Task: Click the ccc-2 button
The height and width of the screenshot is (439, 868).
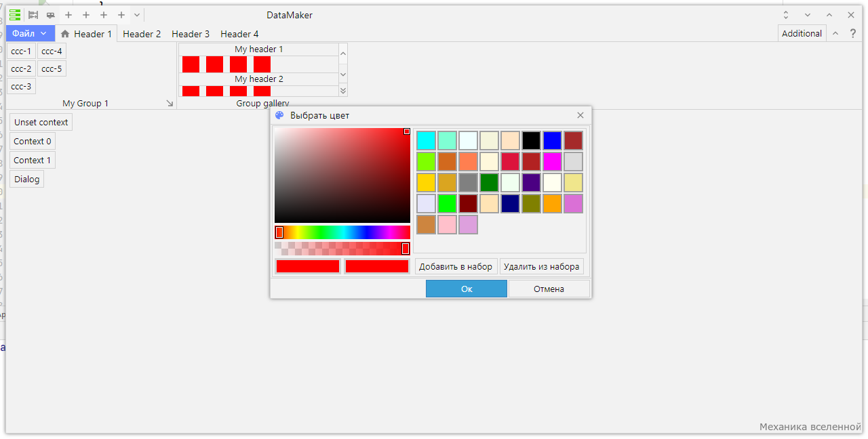Action: tap(21, 68)
